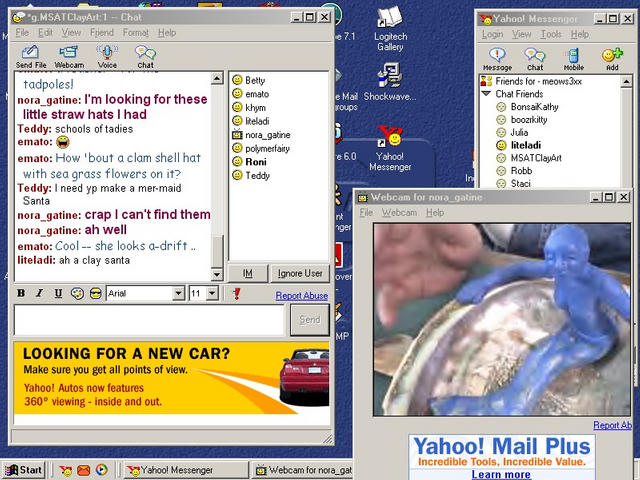Open the Edit menu in chat window
The image size is (640, 480).
coord(45,33)
